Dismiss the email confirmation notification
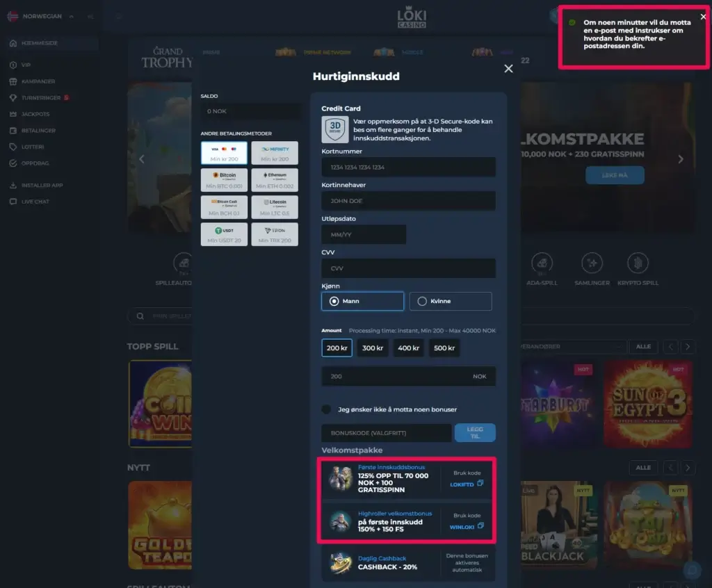712x588 pixels. pyautogui.click(x=703, y=17)
